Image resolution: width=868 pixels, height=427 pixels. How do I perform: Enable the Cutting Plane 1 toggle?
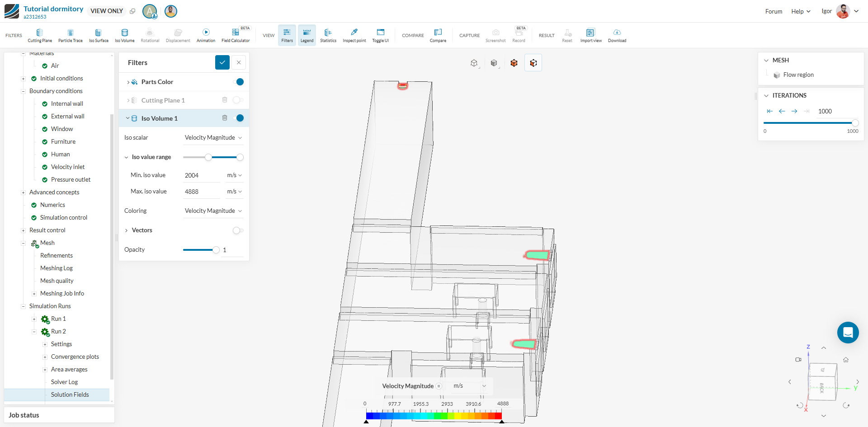(238, 100)
